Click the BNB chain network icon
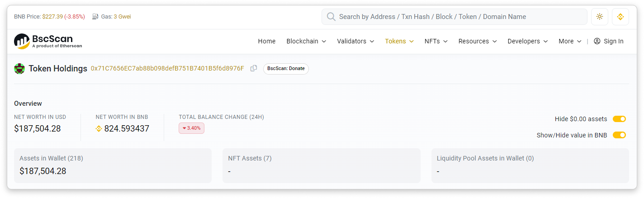 (620, 17)
